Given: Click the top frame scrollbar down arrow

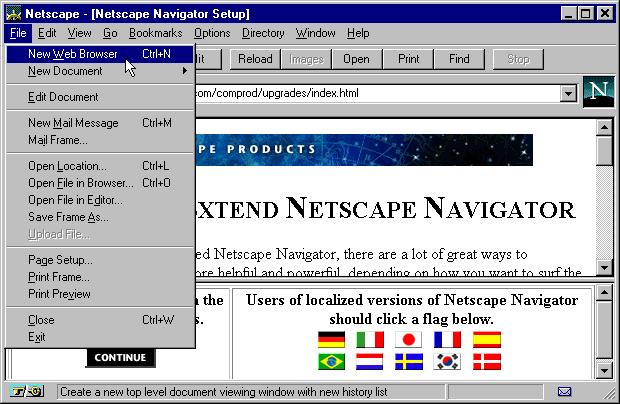Looking at the screenshot, I should [604, 267].
